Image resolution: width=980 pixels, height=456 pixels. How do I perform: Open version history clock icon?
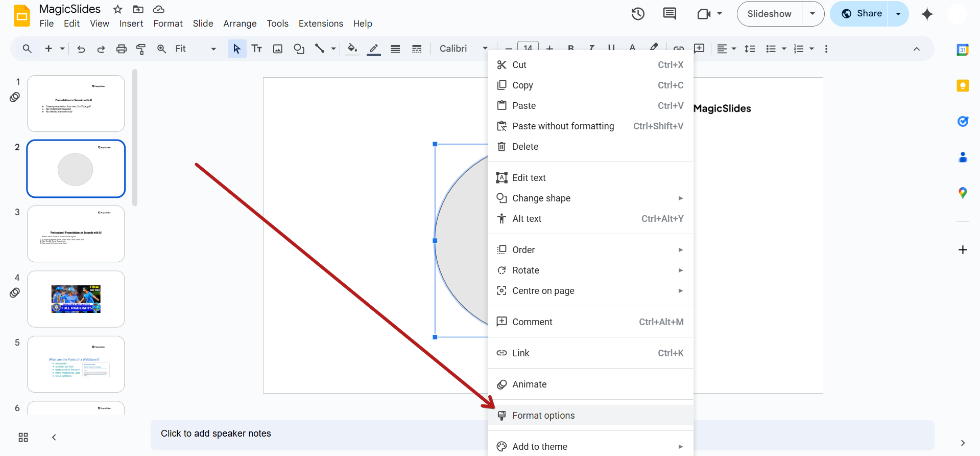pyautogui.click(x=638, y=14)
